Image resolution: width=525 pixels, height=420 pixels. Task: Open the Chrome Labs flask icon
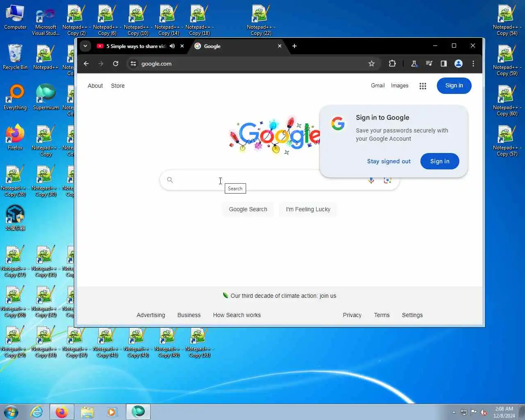414,64
